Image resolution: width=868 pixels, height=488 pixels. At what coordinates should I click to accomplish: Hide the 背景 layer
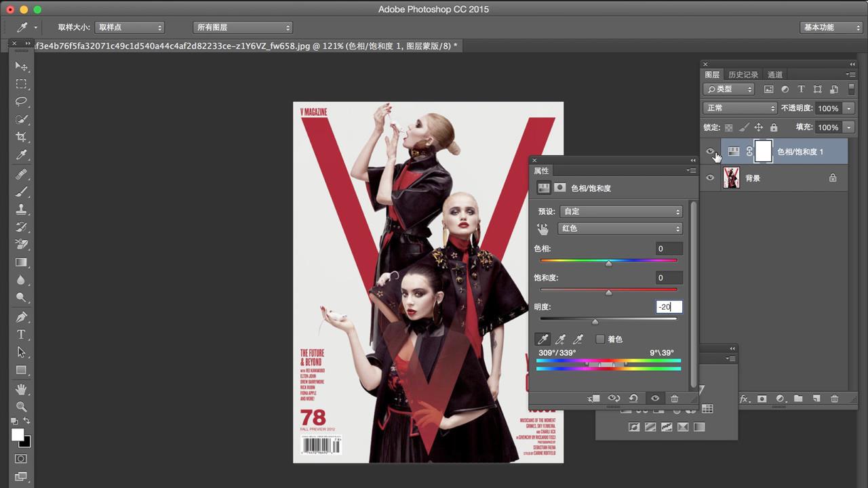tap(710, 178)
